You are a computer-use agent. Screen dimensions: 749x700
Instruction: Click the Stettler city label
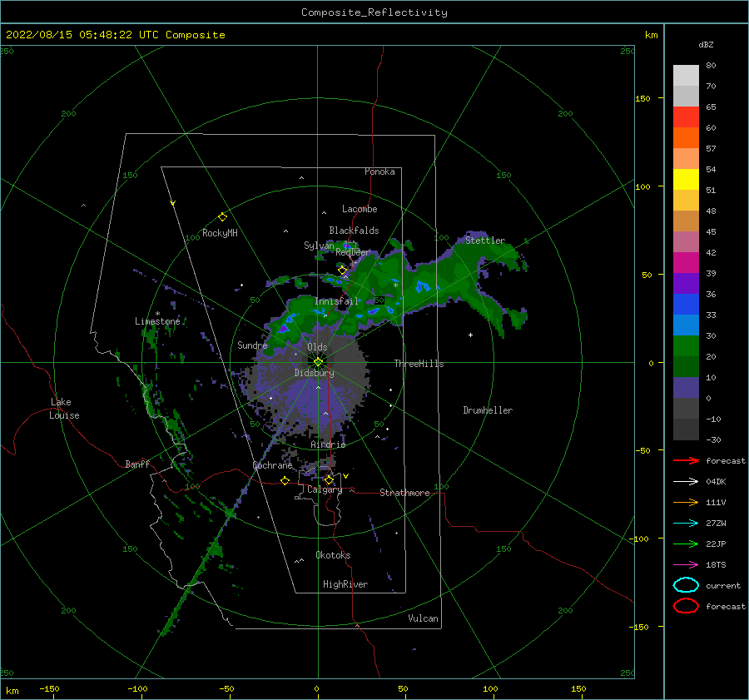coord(485,241)
